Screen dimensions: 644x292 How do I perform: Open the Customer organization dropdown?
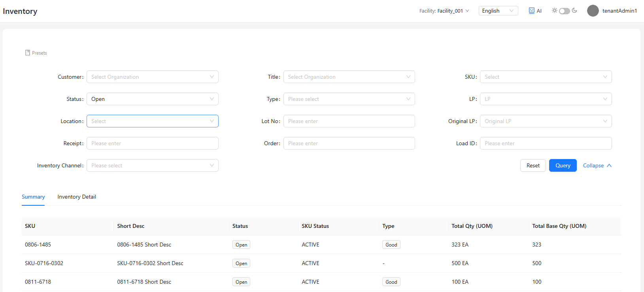coord(153,77)
